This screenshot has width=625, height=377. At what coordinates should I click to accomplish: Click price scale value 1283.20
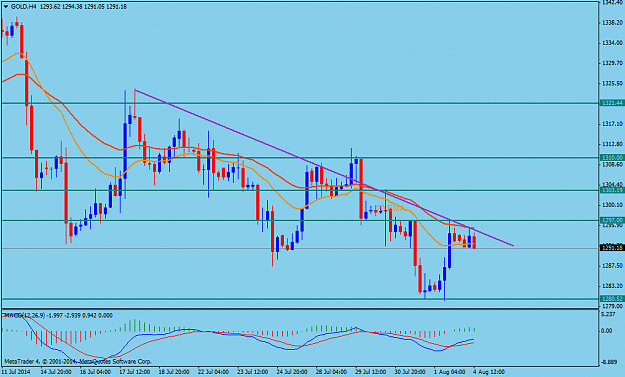612,286
